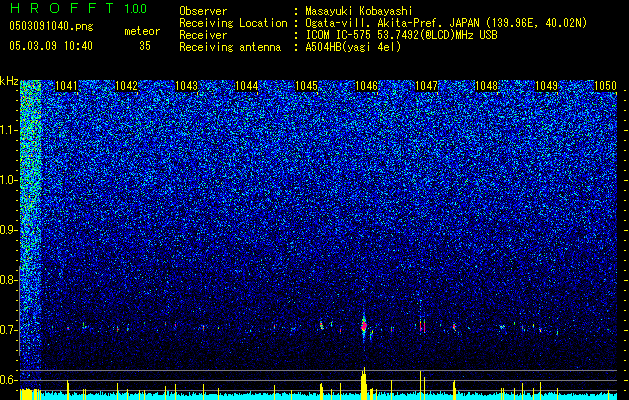
Task: Click the 1042 time marker
Action: pyautogui.click(x=126, y=86)
